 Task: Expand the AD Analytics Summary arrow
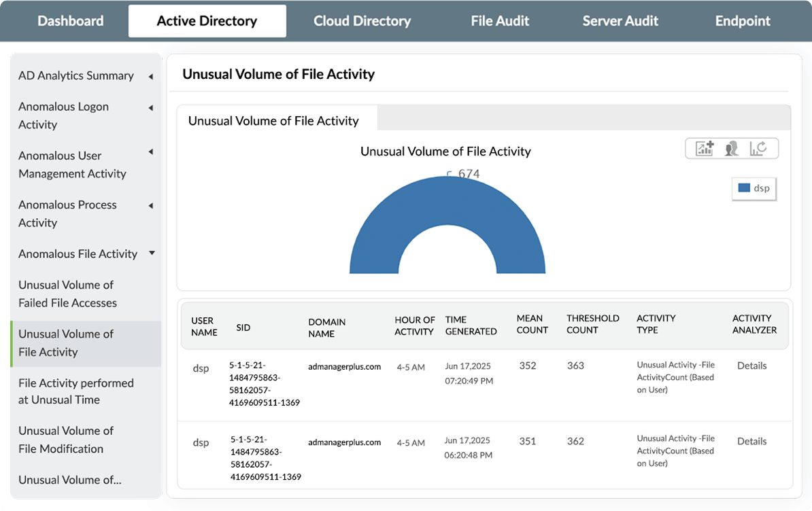pyautogui.click(x=150, y=76)
